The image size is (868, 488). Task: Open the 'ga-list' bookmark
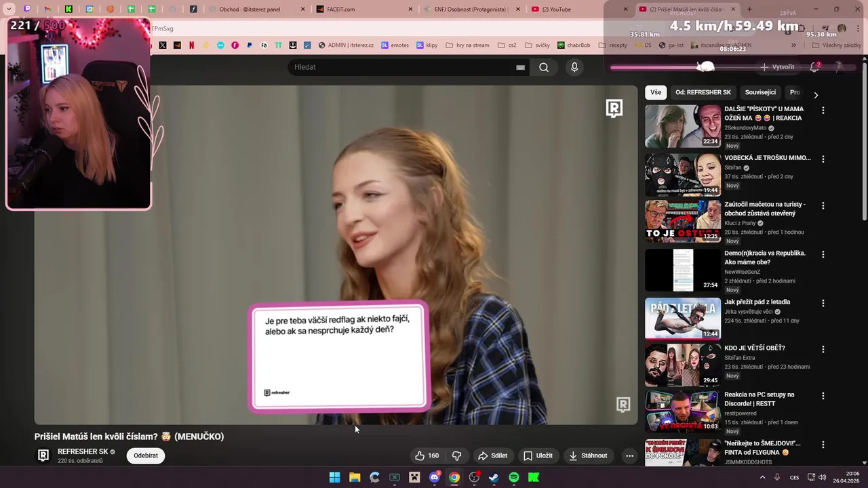click(x=671, y=45)
